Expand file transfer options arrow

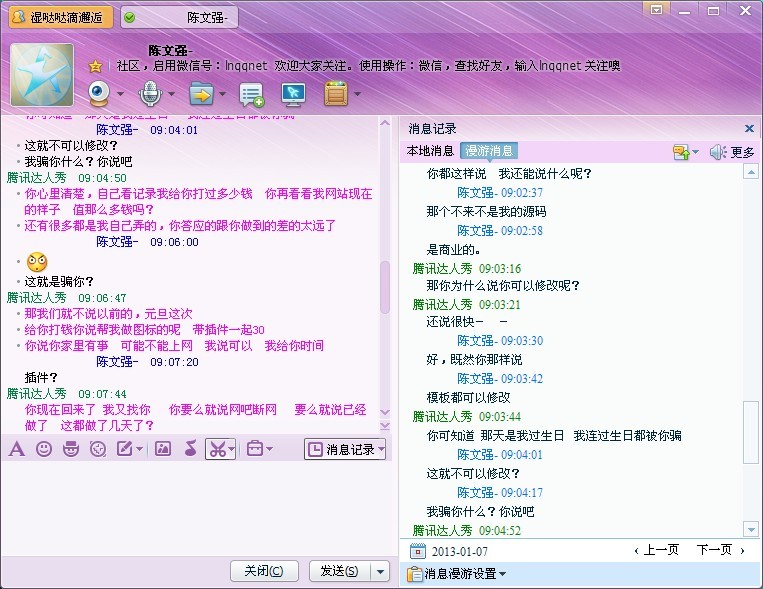(x=222, y=93)
